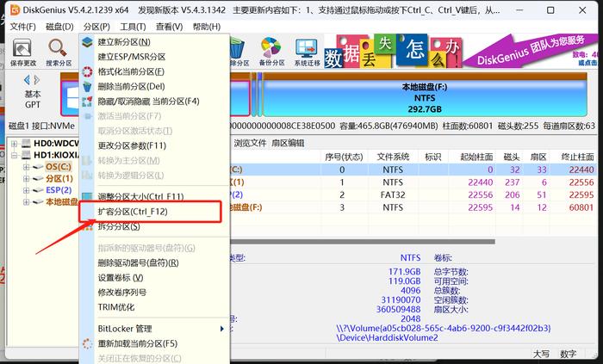
Task: Select ESP(2) partition in tree
Action: click(x=59, y=190)
